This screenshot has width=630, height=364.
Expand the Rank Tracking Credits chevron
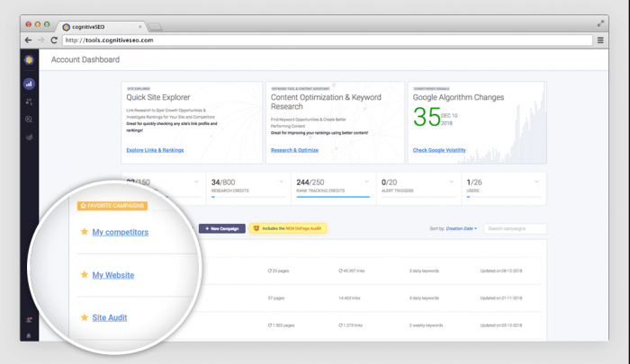point(366,182)
